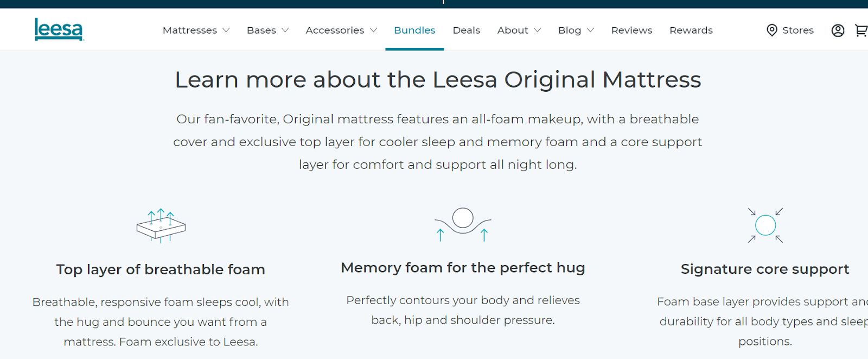This screenshot has width=868, height=359.
Task: Open the shopping cart icon
Action: pos(861,30)
